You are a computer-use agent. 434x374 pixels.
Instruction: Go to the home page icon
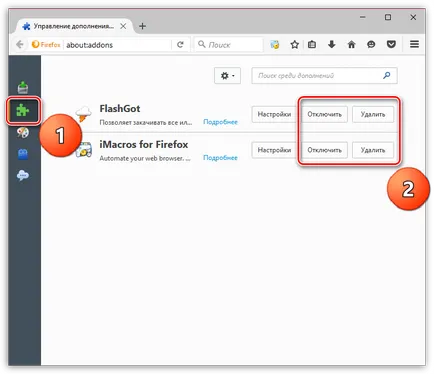[351, 44]
